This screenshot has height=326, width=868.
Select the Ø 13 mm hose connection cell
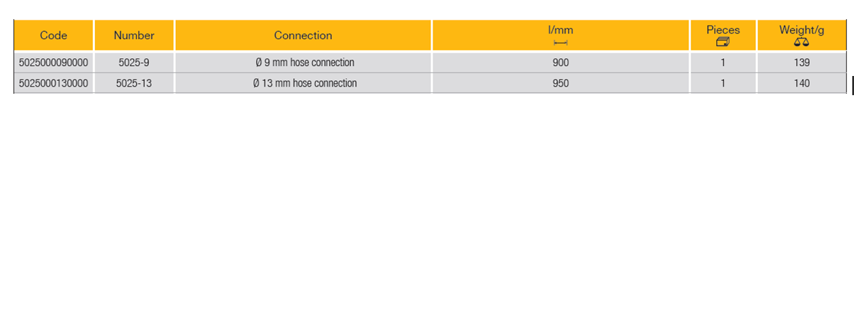click(x=304, y=83)
